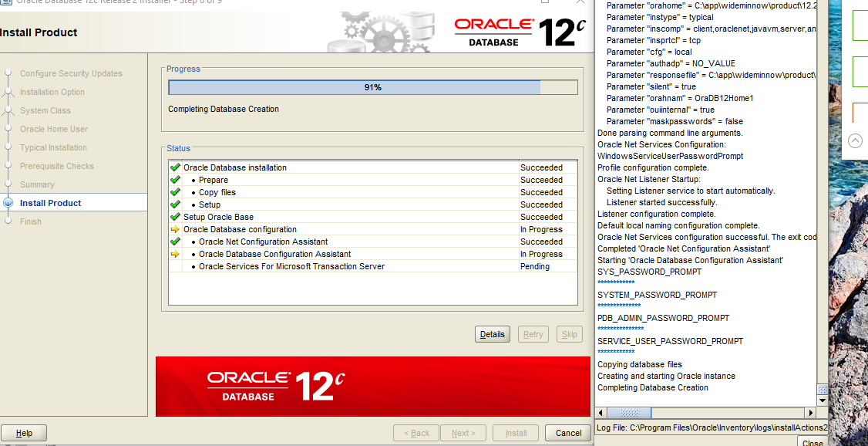Image resolution: width=868 pixels, height=446 pixels.
Task: Click yellow arrow beside Oracle Database configuration
Action: click(175, 229)
